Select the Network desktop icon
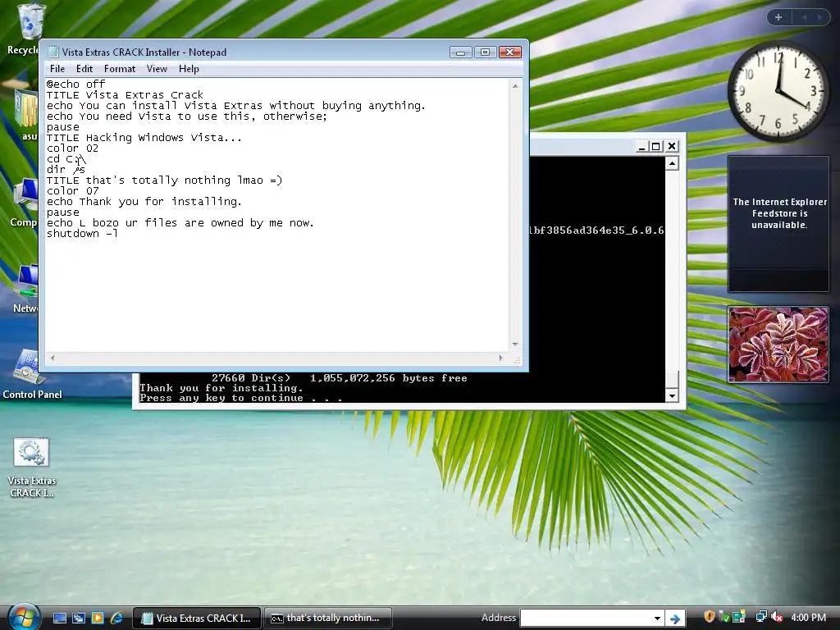This screenshot has width=840, height=630. [x=25, y=288]
